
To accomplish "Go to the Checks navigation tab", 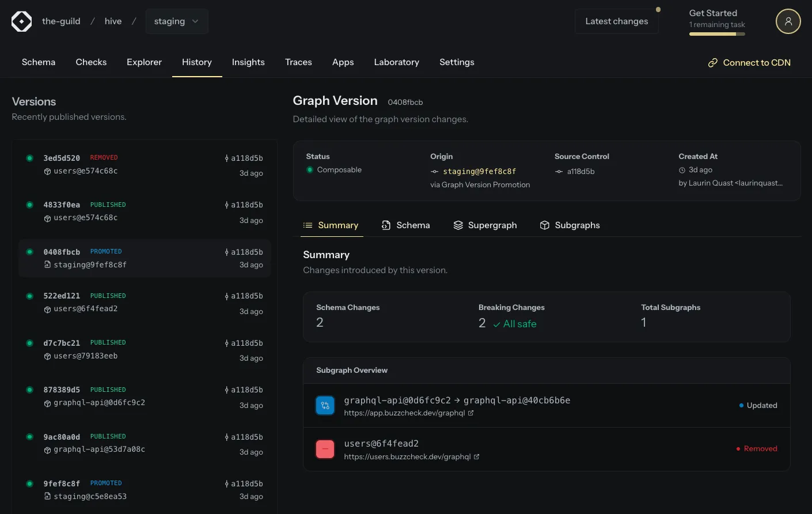I will tap(91, 62).
